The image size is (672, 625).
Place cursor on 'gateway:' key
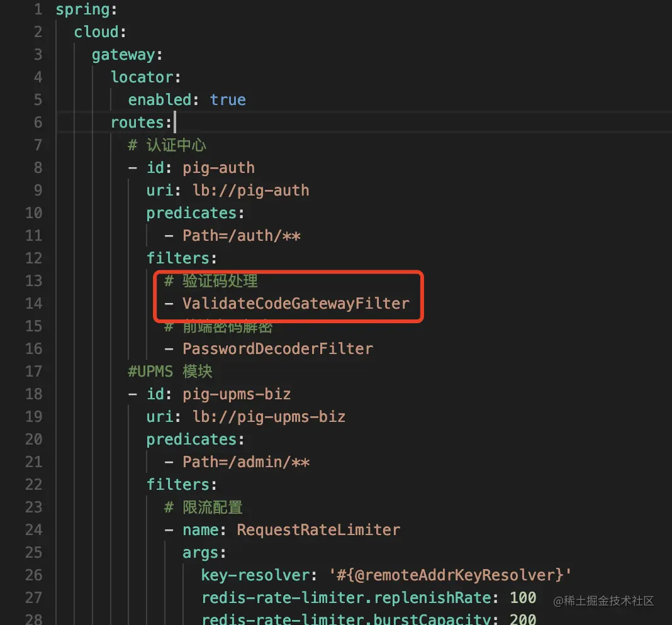[x=127, y=55]
